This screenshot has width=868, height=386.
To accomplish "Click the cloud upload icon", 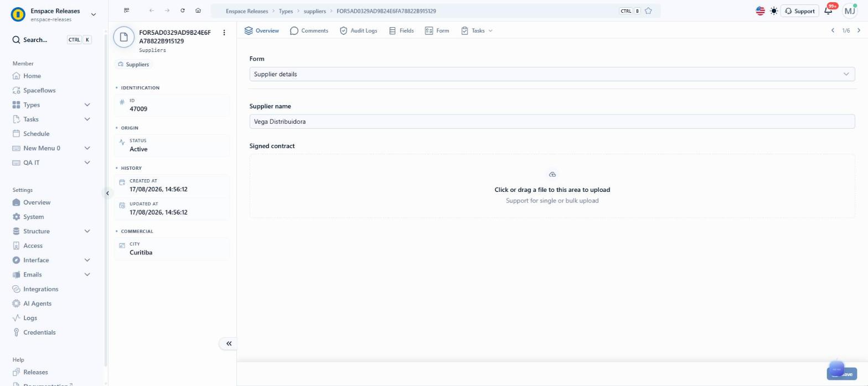I will click(x=552, y=174).
